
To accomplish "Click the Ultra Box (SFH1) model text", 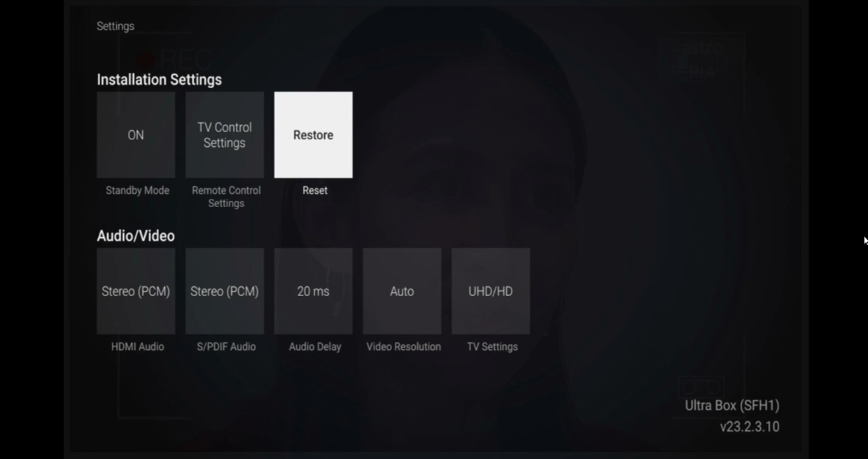I will pos(732,405).
